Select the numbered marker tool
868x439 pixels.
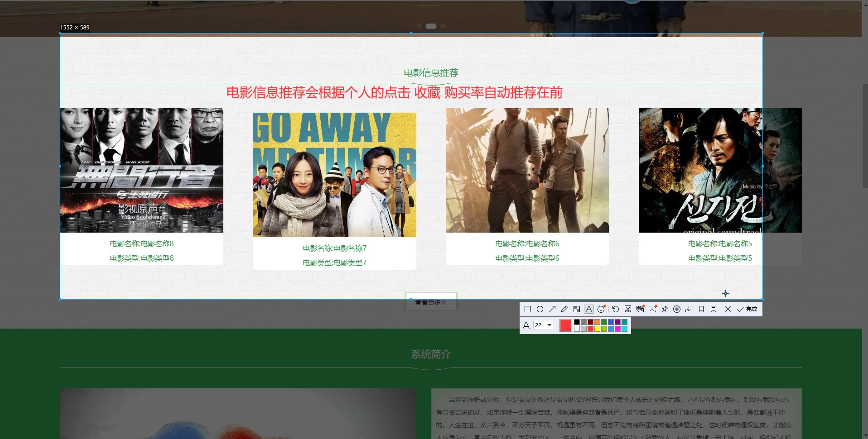(x=601, y=309)
